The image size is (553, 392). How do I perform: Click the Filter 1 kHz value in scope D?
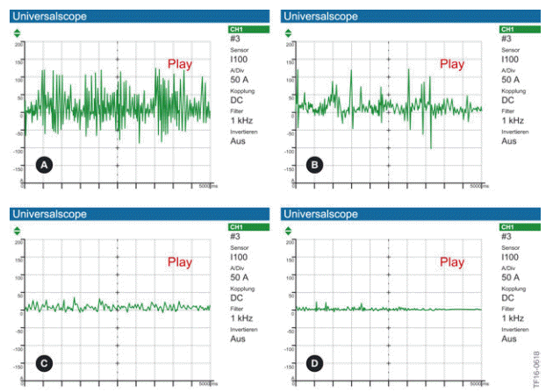click(513, 318)
